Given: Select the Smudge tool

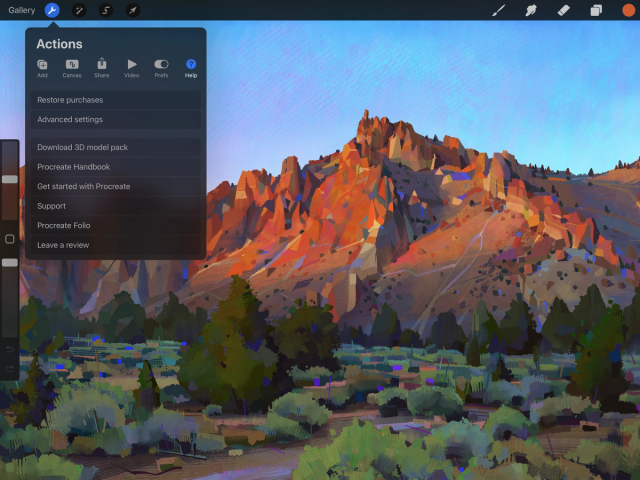Looking at the screenshot, I should pos(531,10).
